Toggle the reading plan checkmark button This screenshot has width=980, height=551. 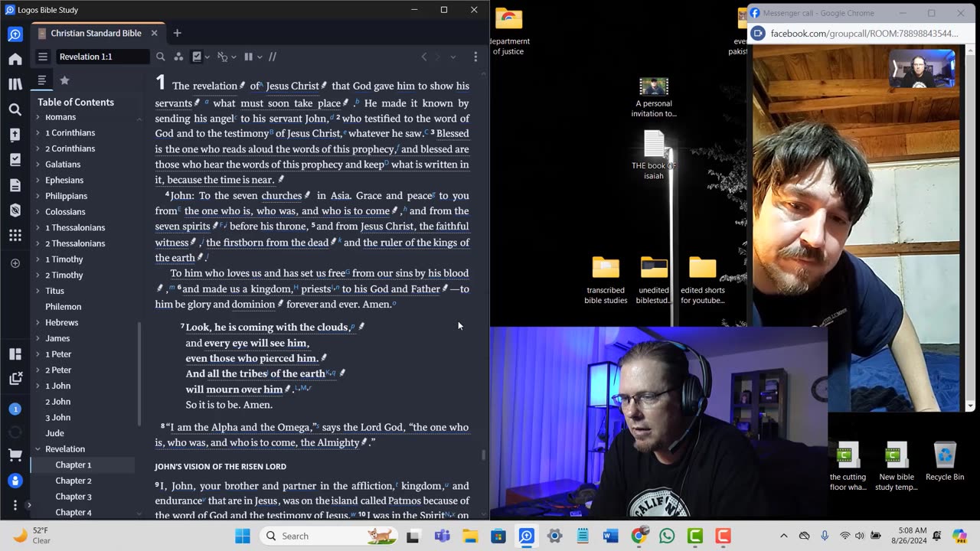click(x=197, y=57)
